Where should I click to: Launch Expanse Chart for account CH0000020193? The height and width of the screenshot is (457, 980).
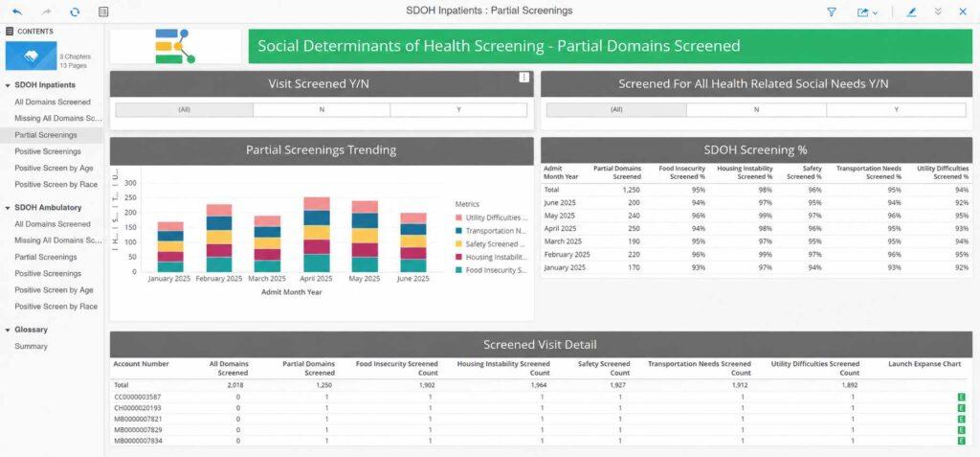pos(961,408)
